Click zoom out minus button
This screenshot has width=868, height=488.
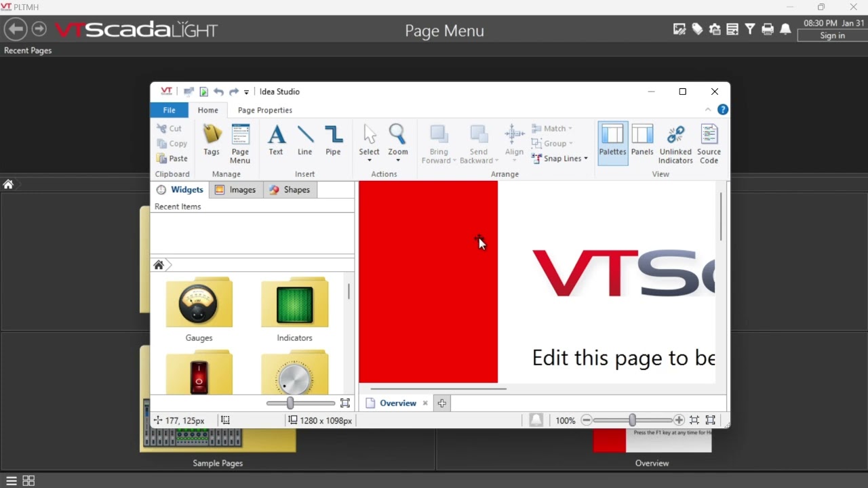[587, 420]
